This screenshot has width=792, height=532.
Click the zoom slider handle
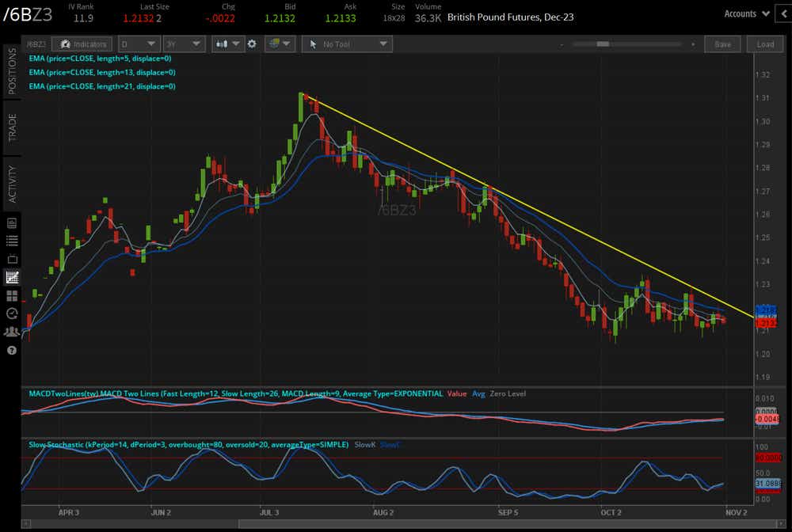pos(603,44)
